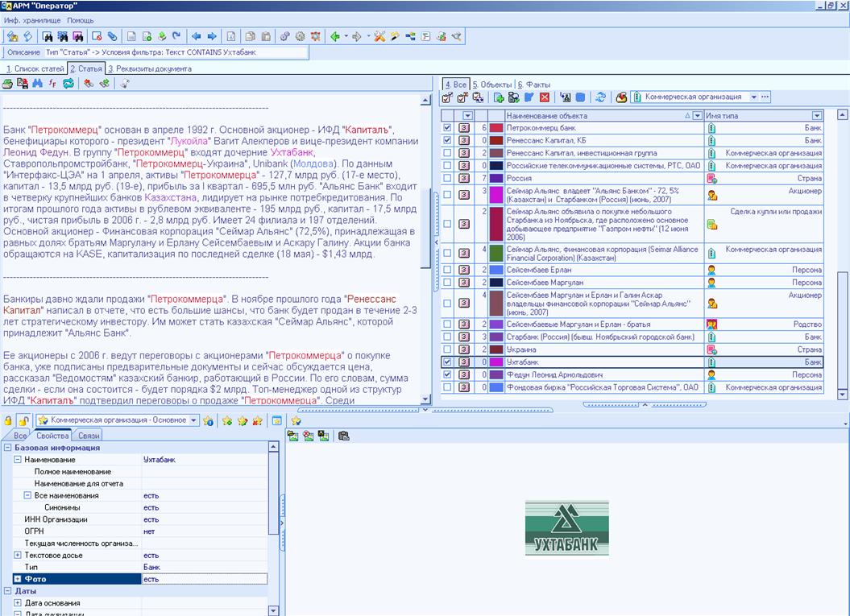The width and height of the screenshot is (850, 616).
Task: Click the save photo icon with floppy disk
Action: point(324,436)
